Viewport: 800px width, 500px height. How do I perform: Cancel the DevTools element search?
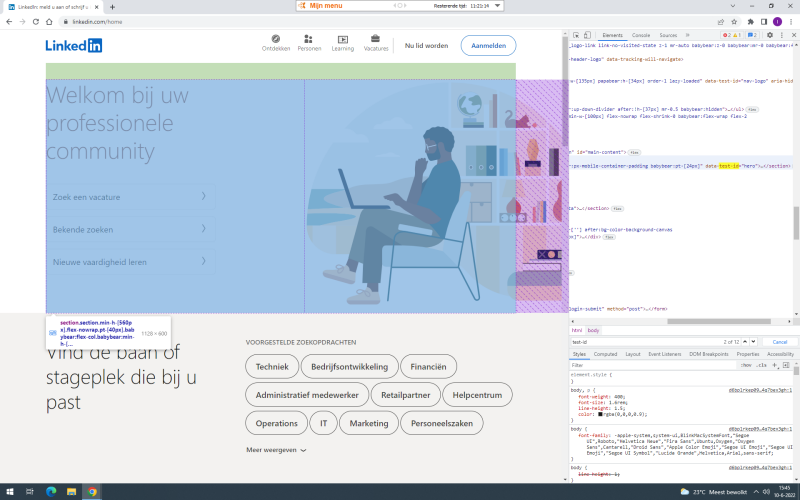coord(780,342)
